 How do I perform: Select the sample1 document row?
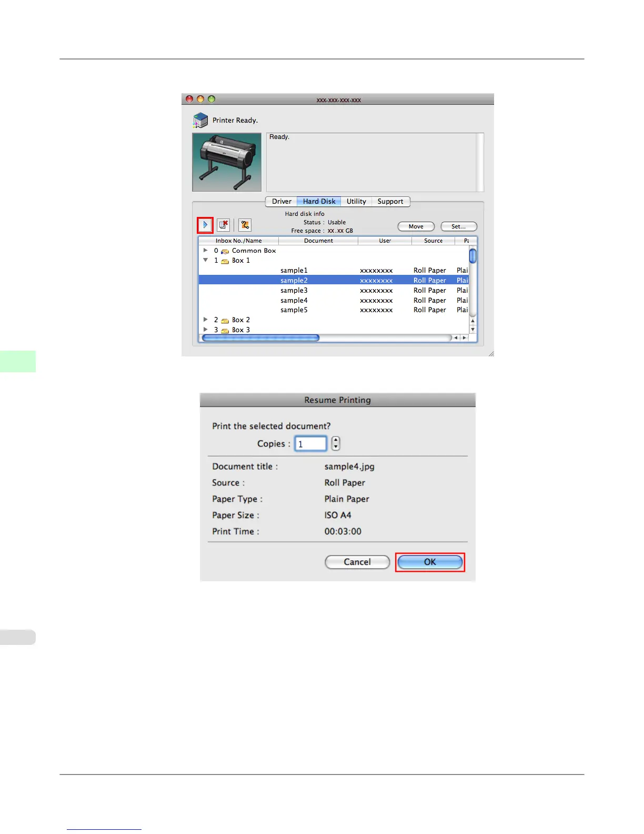[334, 271]
